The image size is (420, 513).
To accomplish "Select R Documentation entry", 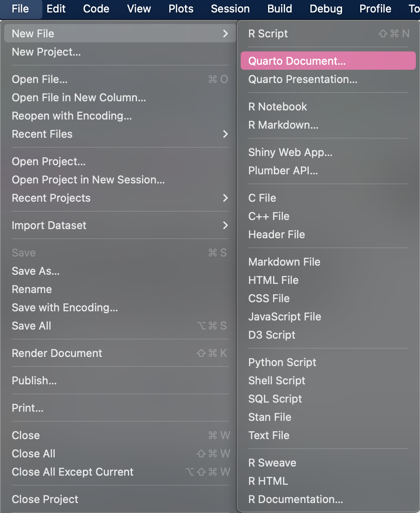I will click(x=295, y=499).
